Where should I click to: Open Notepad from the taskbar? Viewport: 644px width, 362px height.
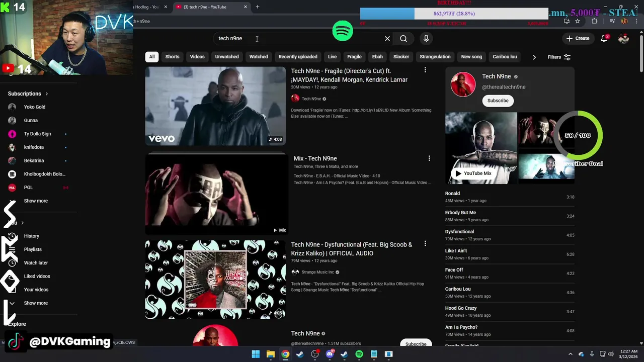374,354
